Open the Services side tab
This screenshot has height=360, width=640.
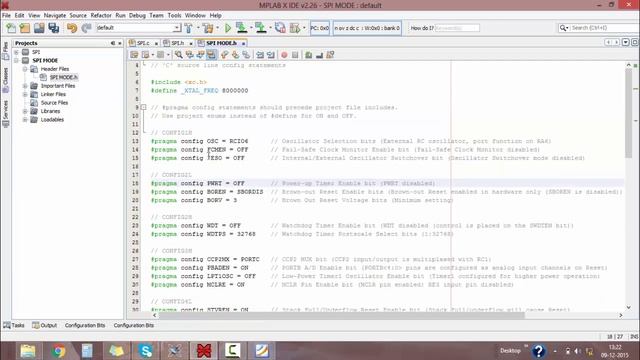pyautogui.click(x=5, y=114)
